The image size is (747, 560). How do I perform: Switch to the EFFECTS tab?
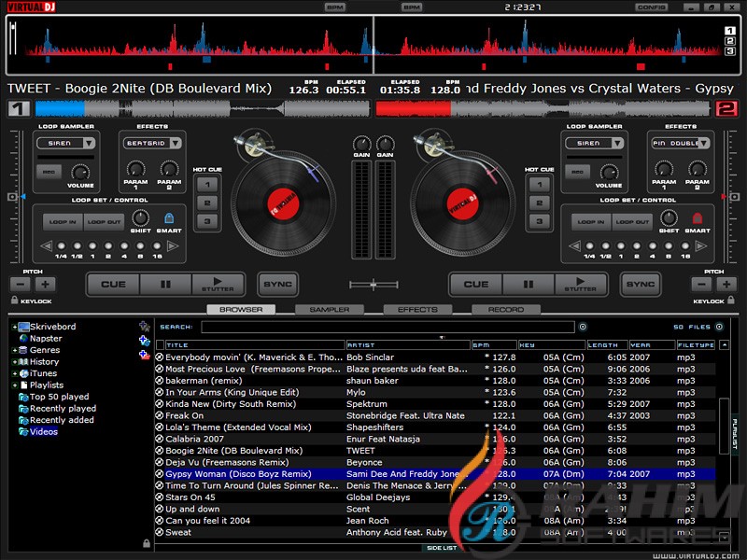coord(417,310)
